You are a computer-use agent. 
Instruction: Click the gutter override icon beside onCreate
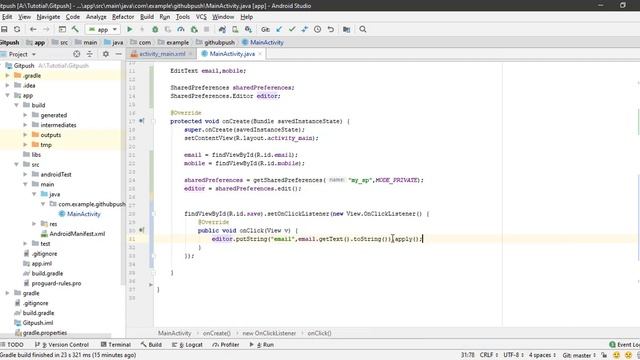[141, 121]
